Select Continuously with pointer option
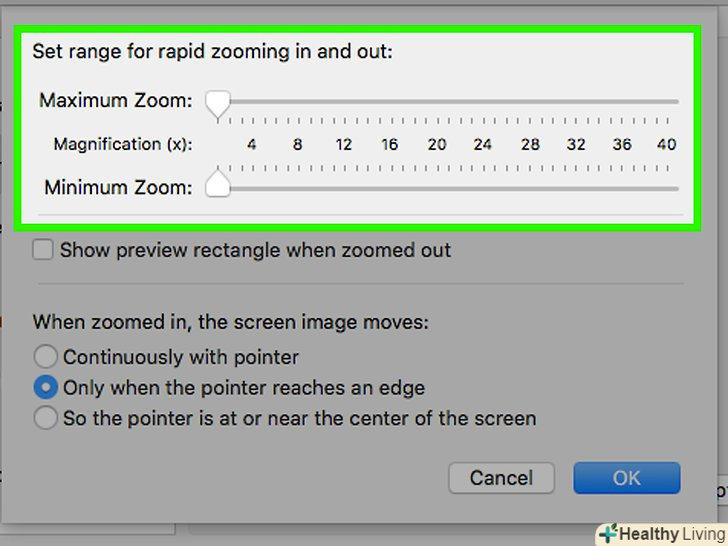This screenshot has width=728, height=546. click(46, 357)
